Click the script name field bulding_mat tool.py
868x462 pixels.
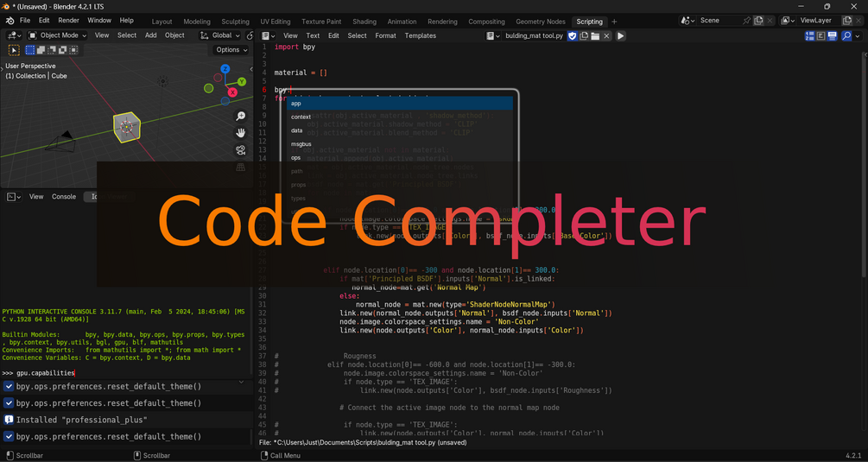tap(534, 36)
